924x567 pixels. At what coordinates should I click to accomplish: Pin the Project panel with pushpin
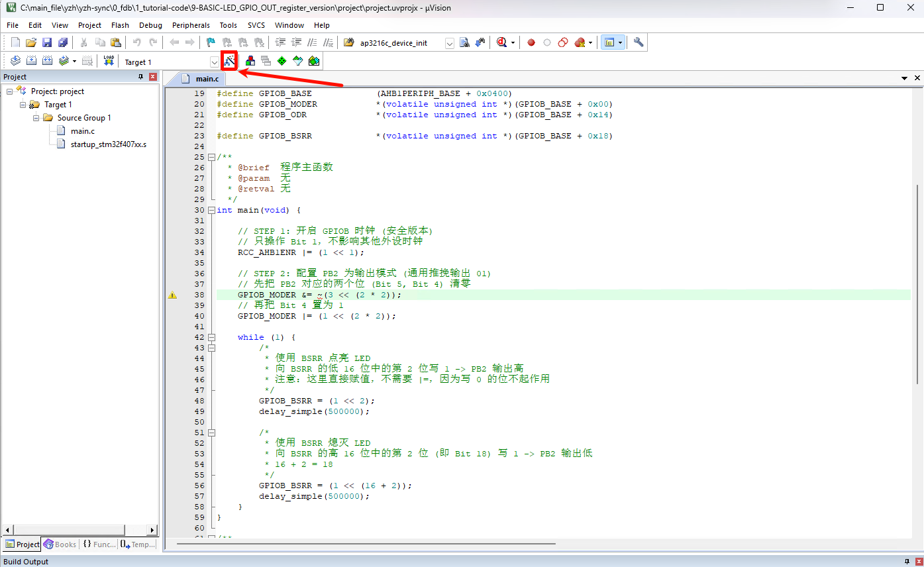click(140, 77)
